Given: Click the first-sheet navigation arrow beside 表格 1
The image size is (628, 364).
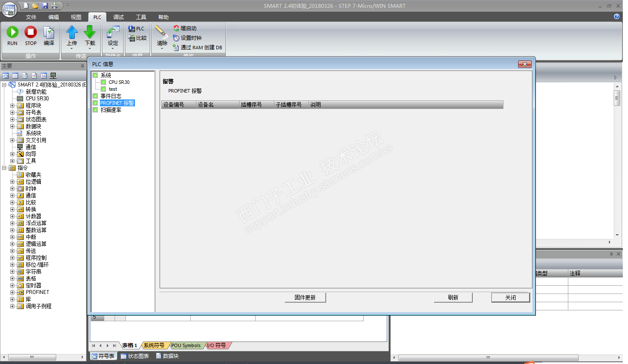Looking at the screenshot, I should coord(93,345).
